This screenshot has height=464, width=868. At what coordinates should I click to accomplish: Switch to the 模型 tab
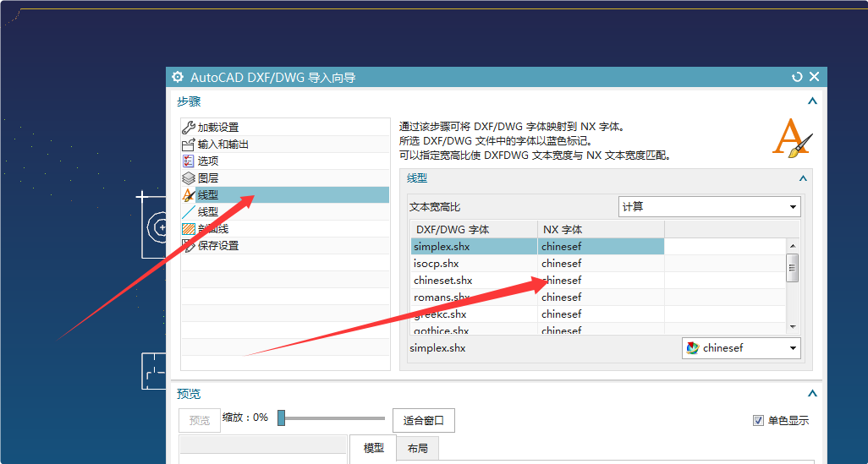374,449
